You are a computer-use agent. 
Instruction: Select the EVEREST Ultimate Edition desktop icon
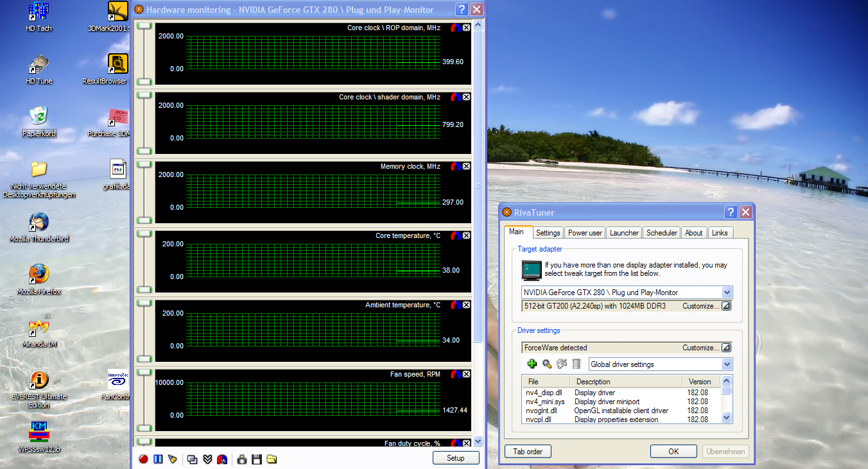39,389
